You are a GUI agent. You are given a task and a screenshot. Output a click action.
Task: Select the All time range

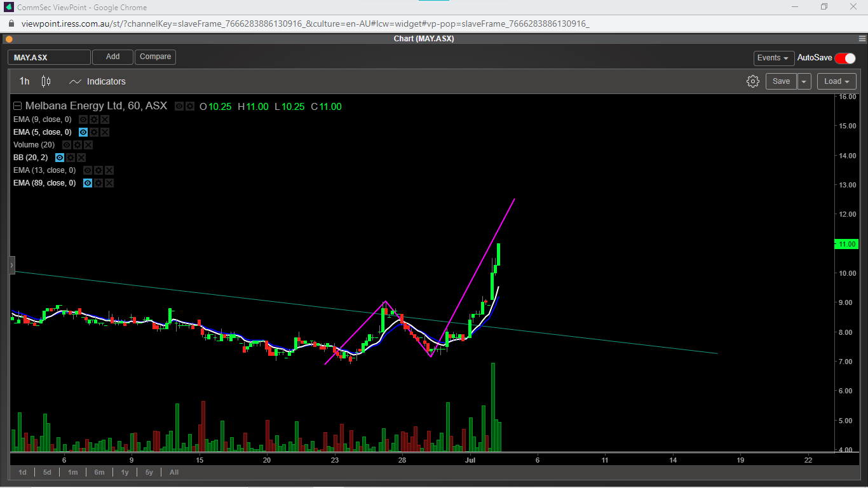coord(174,472)
